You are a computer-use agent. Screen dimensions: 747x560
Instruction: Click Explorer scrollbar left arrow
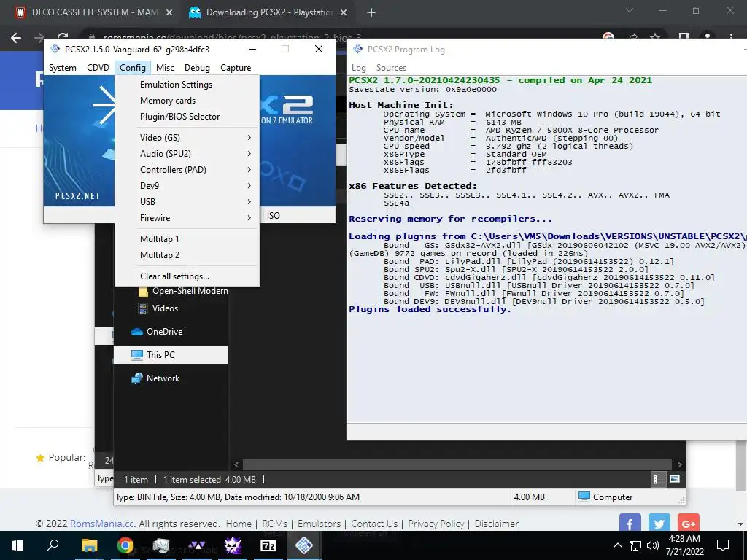click(x=237, y=464)
